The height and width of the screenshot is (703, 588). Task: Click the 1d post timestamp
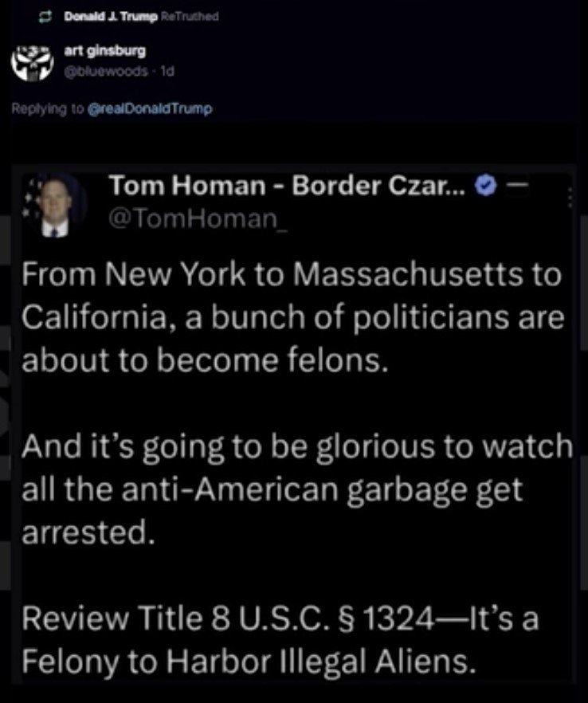[x=167, y=71]
